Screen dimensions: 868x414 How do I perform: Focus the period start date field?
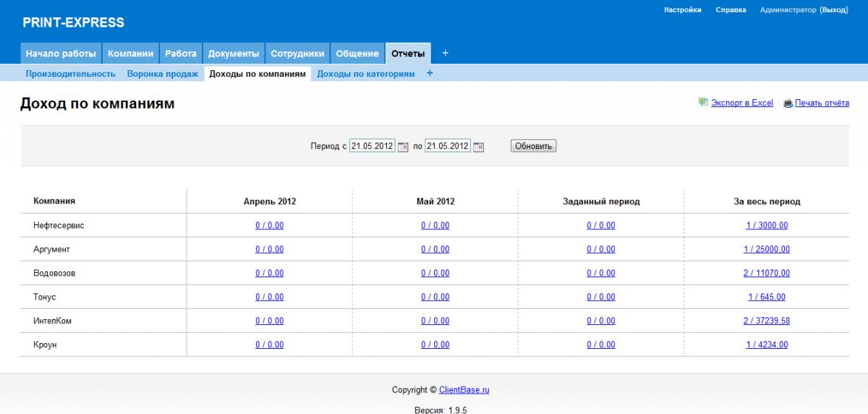(372, 146)
